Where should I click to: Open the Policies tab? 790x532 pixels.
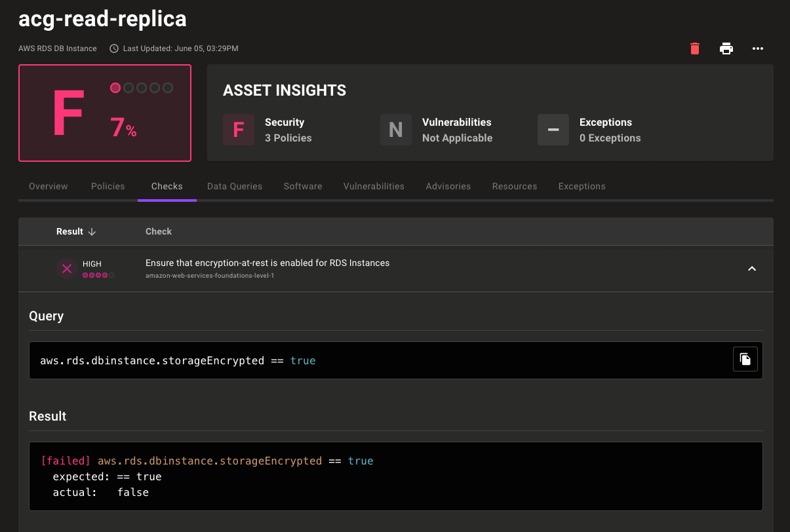tap(108, 186)
